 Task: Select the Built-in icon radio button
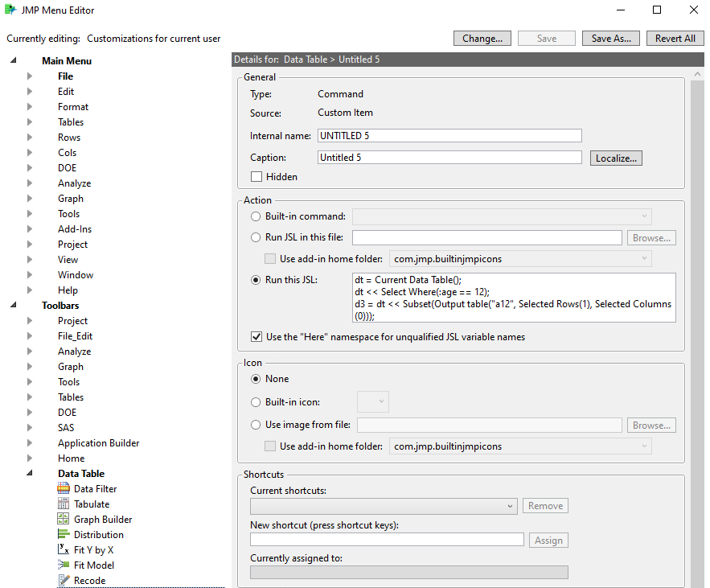coord(256,402)
